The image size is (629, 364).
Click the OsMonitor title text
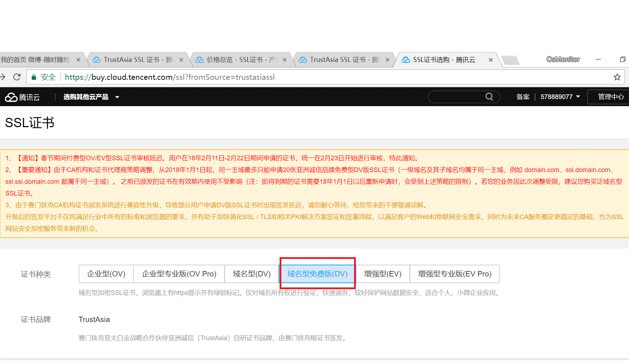563,59
